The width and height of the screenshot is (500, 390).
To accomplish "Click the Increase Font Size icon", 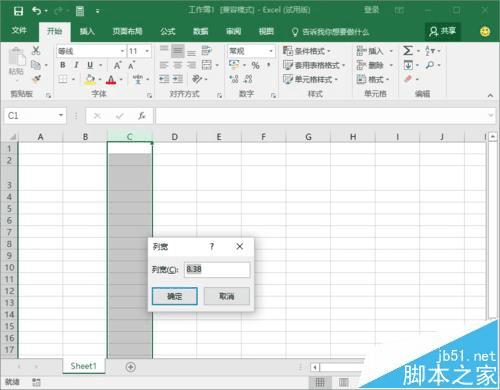I will [117, 65].
